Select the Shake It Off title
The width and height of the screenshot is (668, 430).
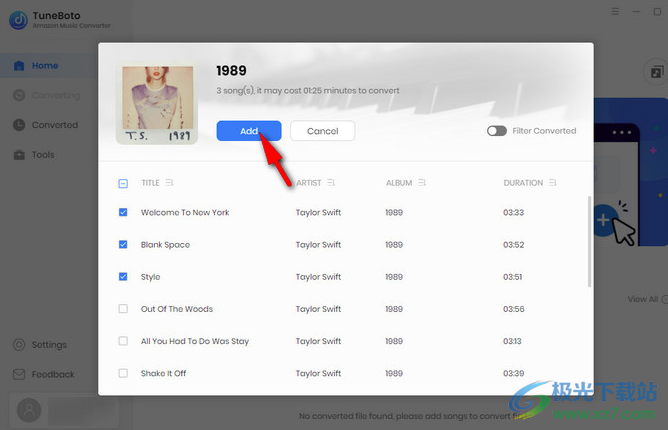(164, 373)
